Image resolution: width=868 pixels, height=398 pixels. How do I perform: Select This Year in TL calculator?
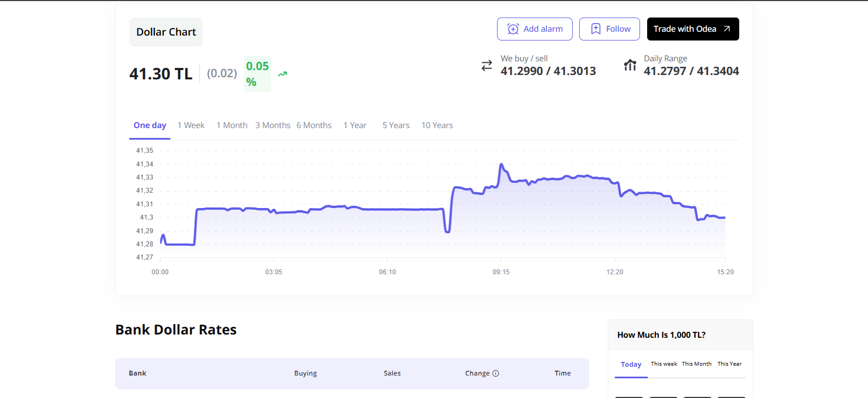[729, 364]
